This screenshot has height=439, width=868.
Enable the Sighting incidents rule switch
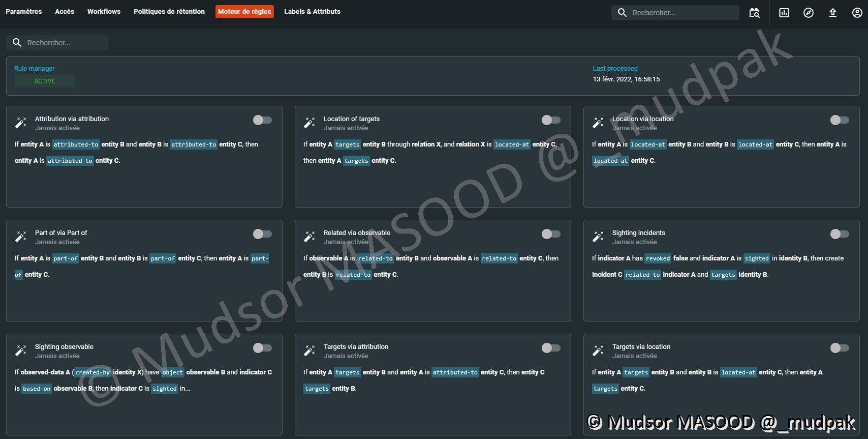pyautogui.click(x=840, y=234)
